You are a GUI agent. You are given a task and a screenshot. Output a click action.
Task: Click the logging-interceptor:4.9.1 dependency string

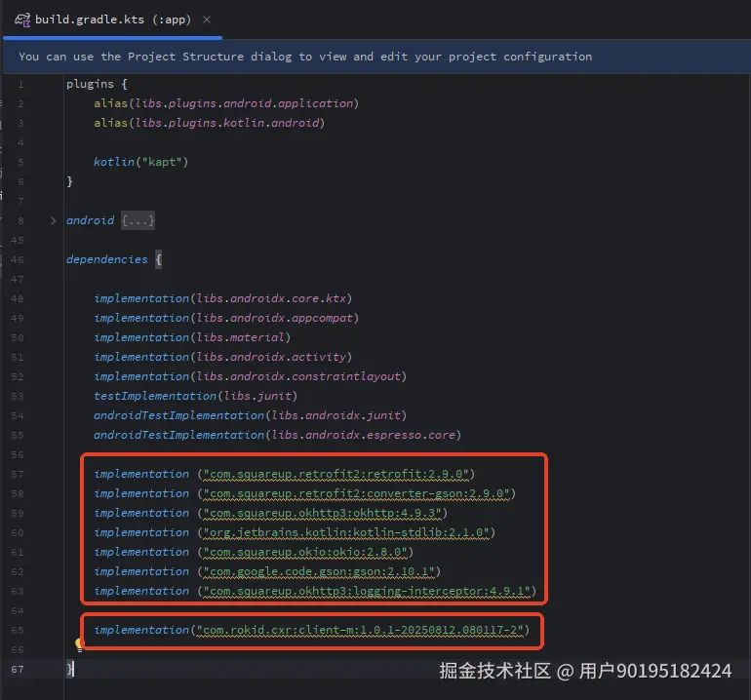point(367,592)
